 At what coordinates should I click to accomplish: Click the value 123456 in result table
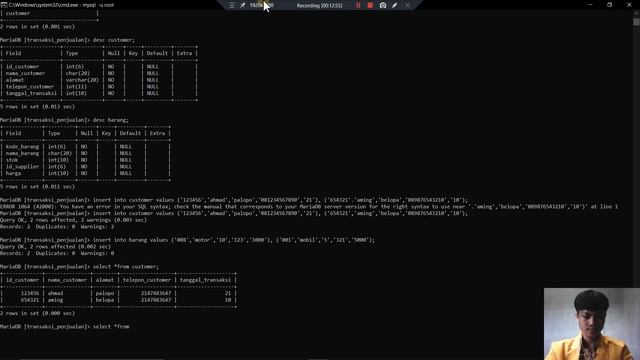(x=30, y=293)
